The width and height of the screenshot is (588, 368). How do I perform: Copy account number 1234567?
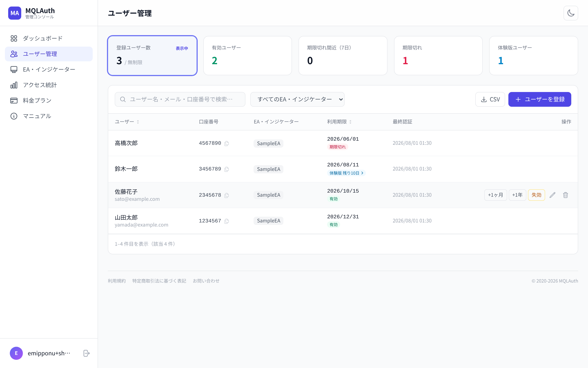point(226,221)
